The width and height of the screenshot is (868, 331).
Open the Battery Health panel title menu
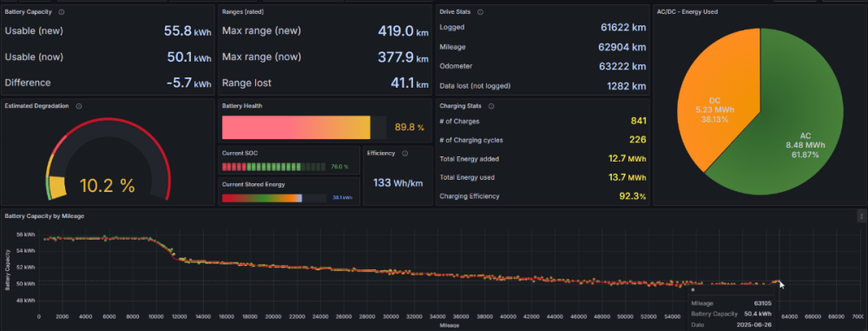coord(242,105)
